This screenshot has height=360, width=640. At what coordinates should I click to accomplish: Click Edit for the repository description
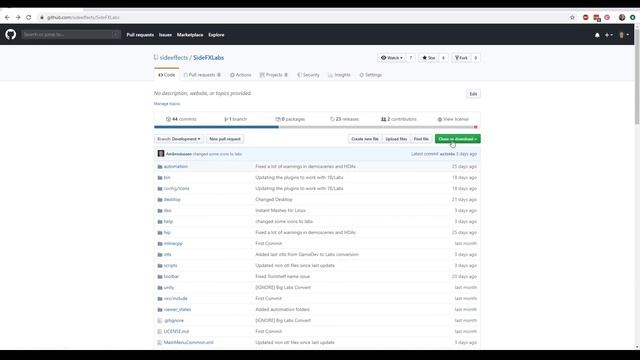(x=473, y=94)
